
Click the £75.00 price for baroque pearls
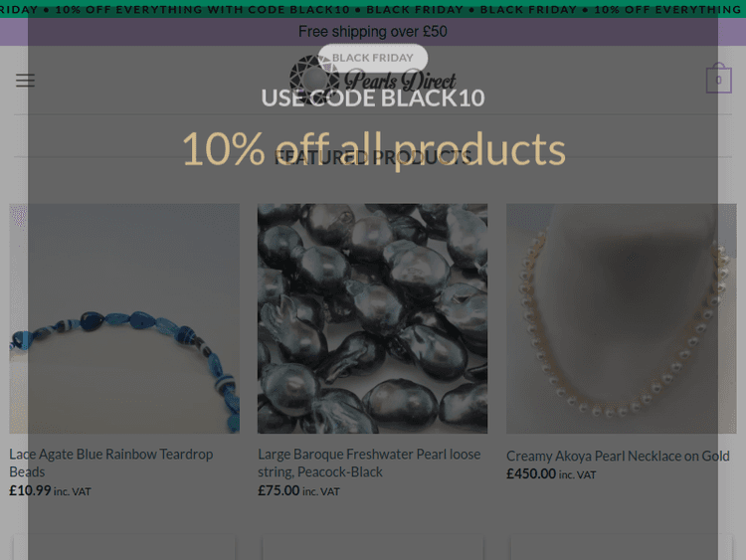coord(279,490)
